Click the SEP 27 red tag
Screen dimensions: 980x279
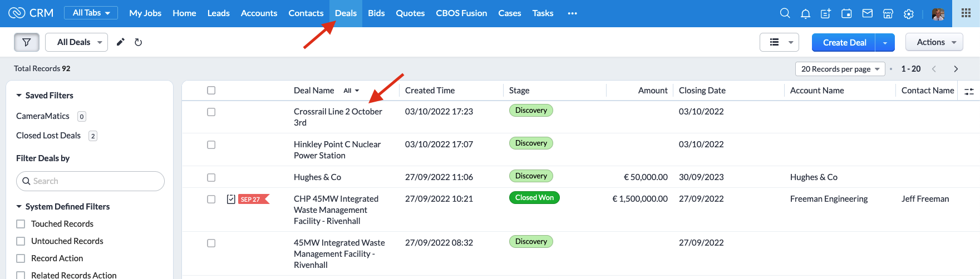(254, 199)
